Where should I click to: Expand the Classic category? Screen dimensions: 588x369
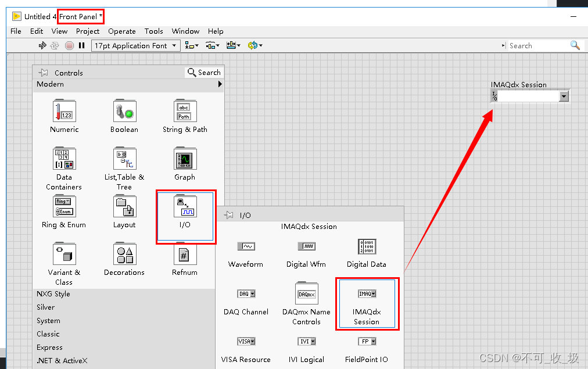48,334
